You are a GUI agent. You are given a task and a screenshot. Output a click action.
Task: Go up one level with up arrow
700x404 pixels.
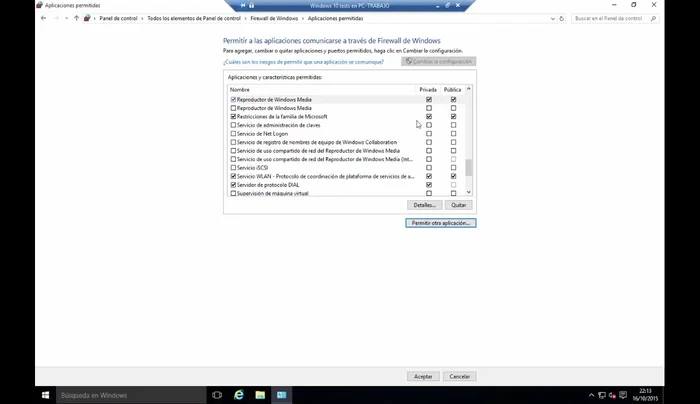point(77,18)
